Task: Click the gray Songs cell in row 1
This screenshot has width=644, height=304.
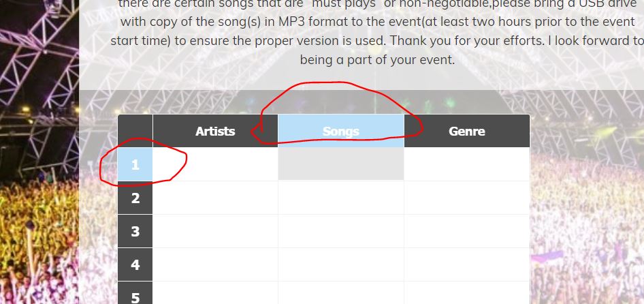Action: [x=341, y=164]
